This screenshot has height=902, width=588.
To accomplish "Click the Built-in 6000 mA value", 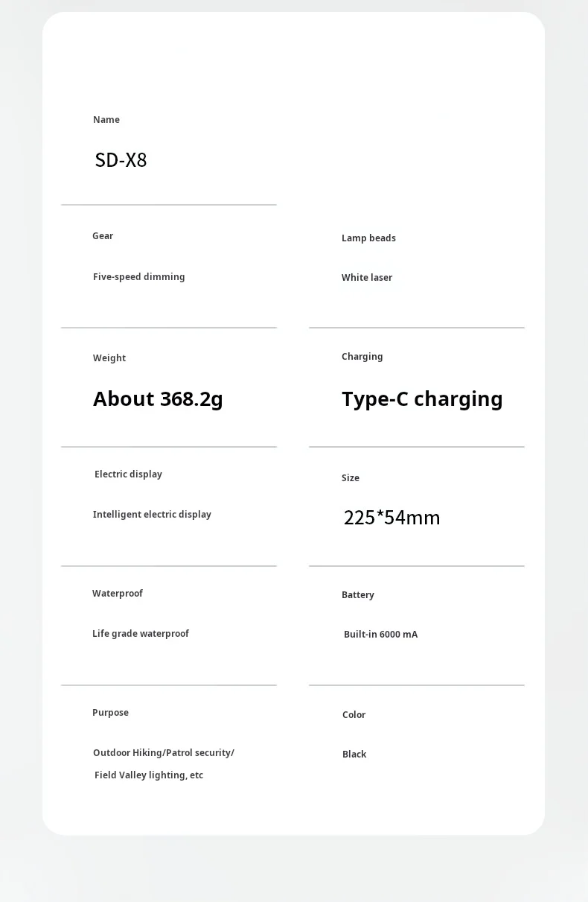I will click(380, 635).
